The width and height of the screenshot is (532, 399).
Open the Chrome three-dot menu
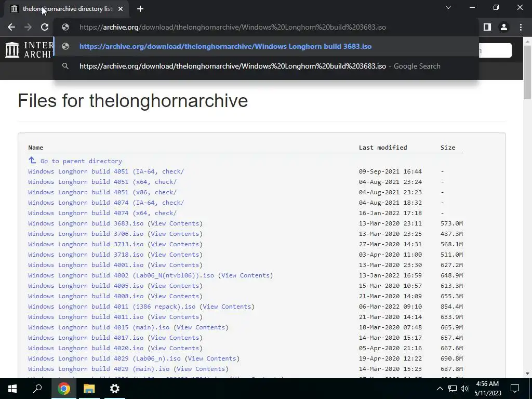pos(521,27)
